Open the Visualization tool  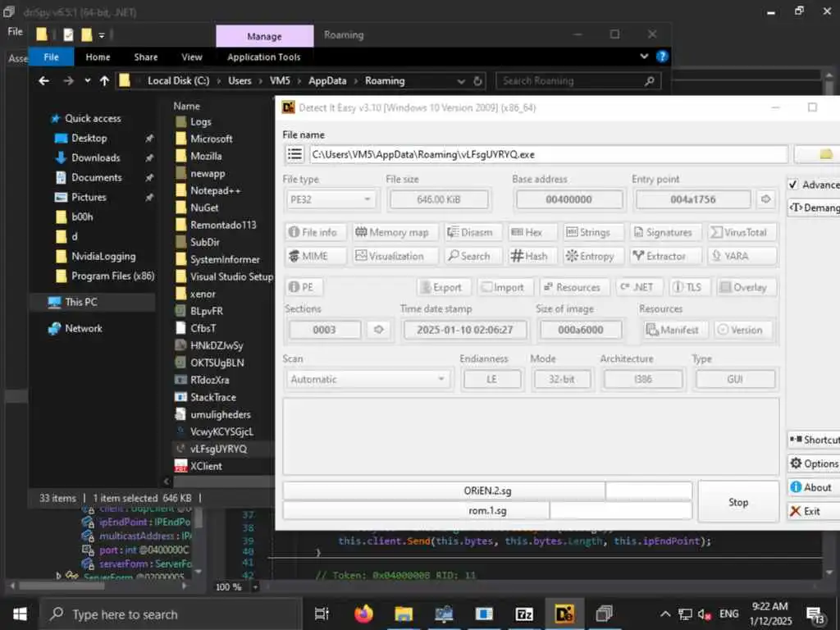395,256
